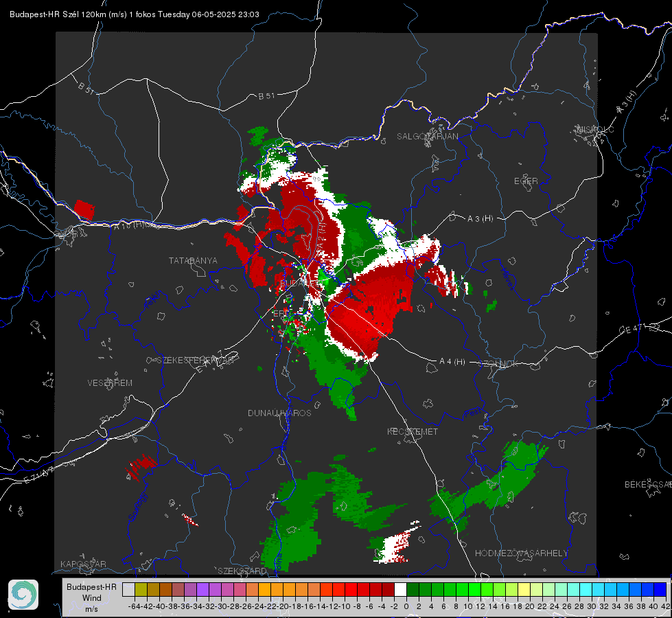Click the 'Heves' county label
This screenshot has width=672, height=618.
(507, 279)
